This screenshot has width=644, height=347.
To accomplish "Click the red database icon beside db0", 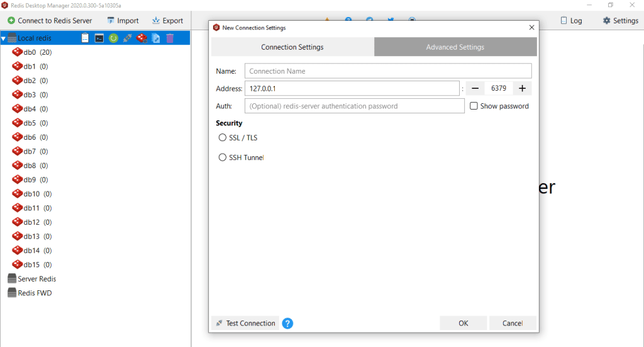I will point(17,52).
